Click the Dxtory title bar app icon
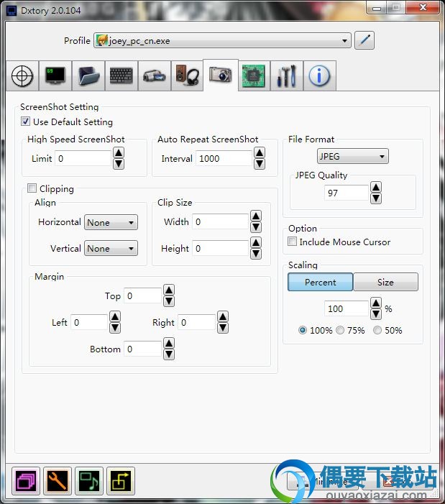Viewport: 445px width, 504px height. pos(12,11)
